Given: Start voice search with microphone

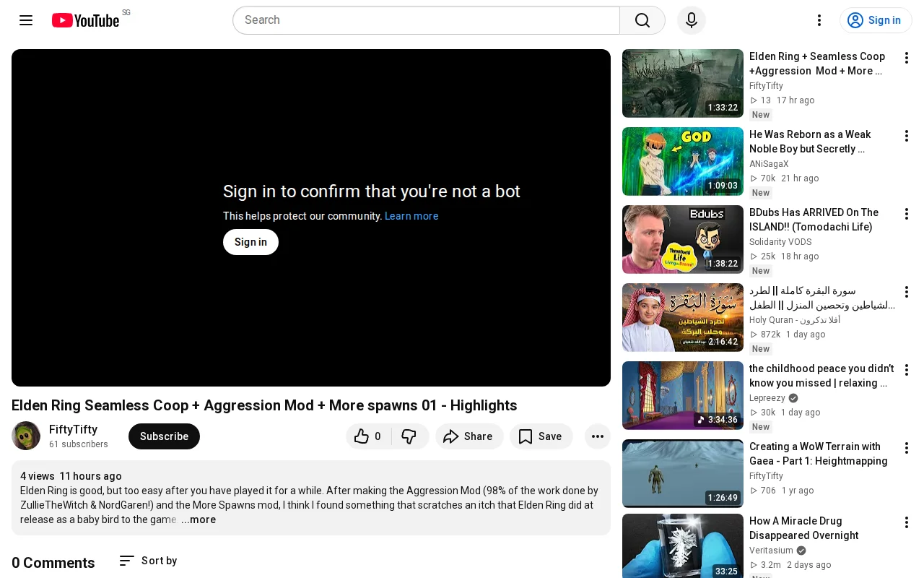Looking at the screenshot, I should 692,20.
